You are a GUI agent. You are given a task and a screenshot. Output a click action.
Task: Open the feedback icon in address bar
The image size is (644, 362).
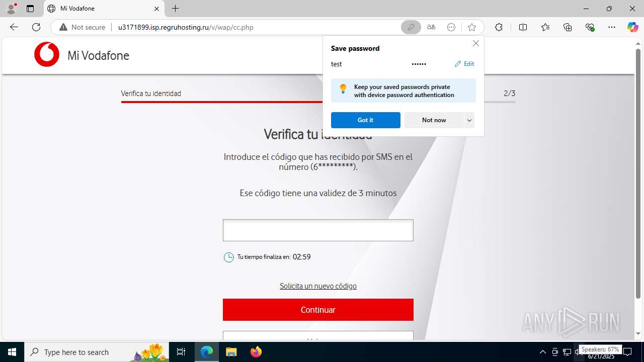point(451,27)
